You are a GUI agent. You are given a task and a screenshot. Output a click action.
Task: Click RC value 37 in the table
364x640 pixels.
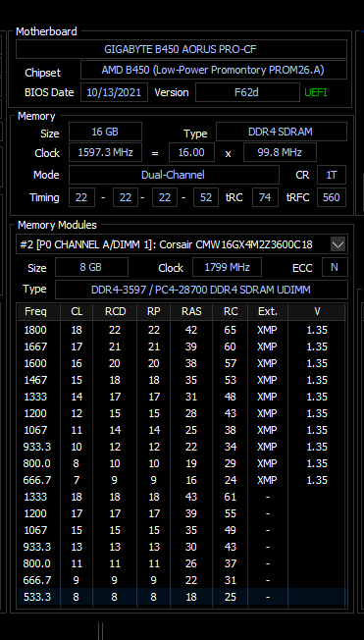click(x=231, y=563)
